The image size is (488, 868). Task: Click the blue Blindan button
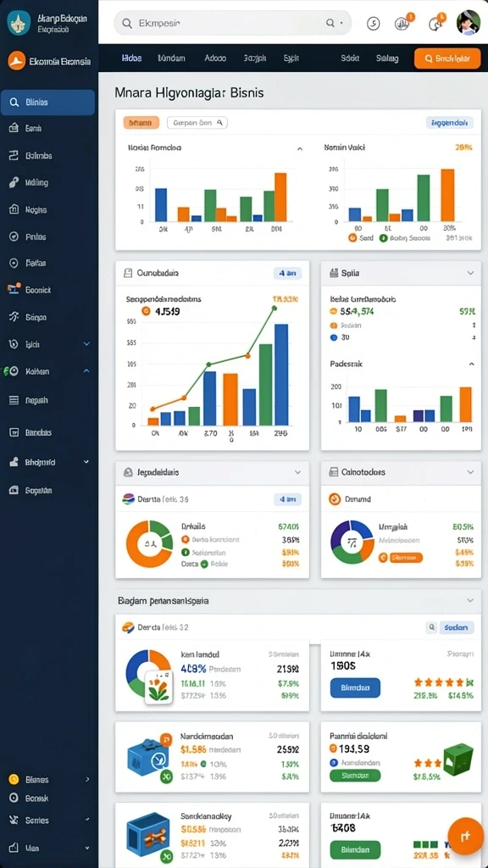(355, 687)
